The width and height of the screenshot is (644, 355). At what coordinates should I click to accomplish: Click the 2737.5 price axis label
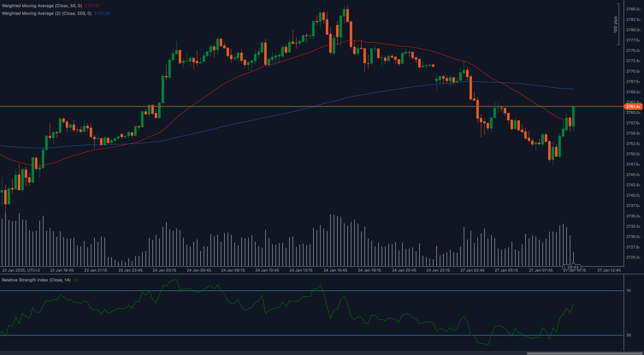[633, 206]
